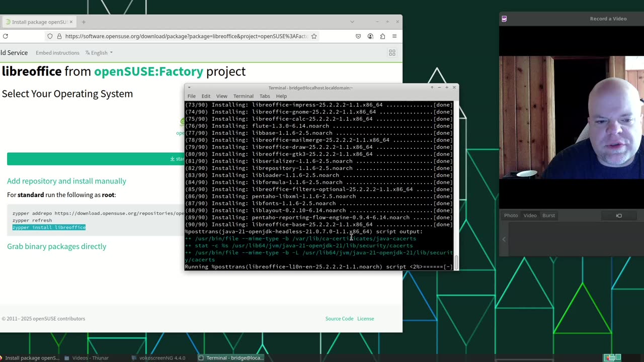This screenshot has width=644, height=362.
Task: Switch webcam app to Video mode
Action: click(530, 216)
